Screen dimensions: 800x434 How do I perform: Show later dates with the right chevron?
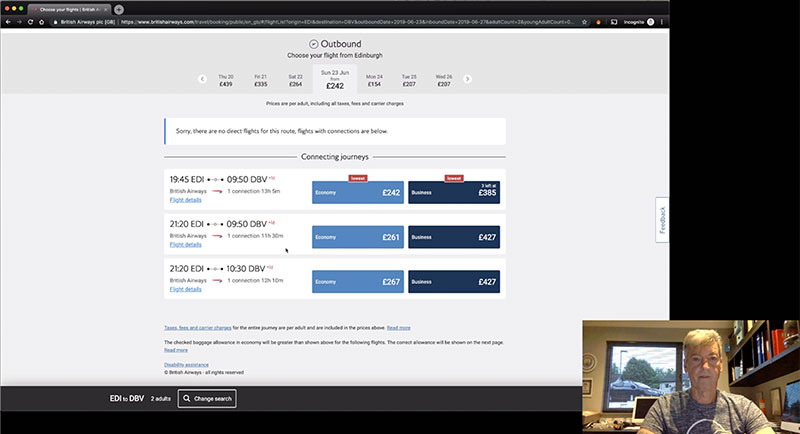[467, 79]
